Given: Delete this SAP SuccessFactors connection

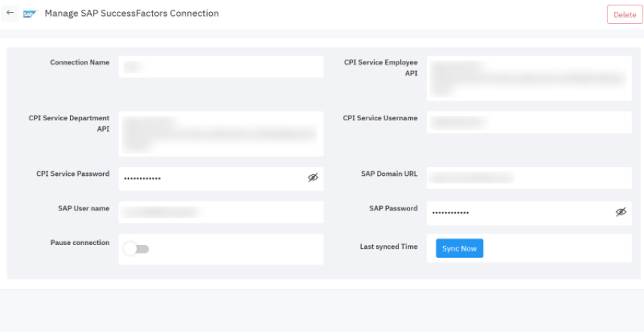Looking at the screenshot, I should pos(624,15).
